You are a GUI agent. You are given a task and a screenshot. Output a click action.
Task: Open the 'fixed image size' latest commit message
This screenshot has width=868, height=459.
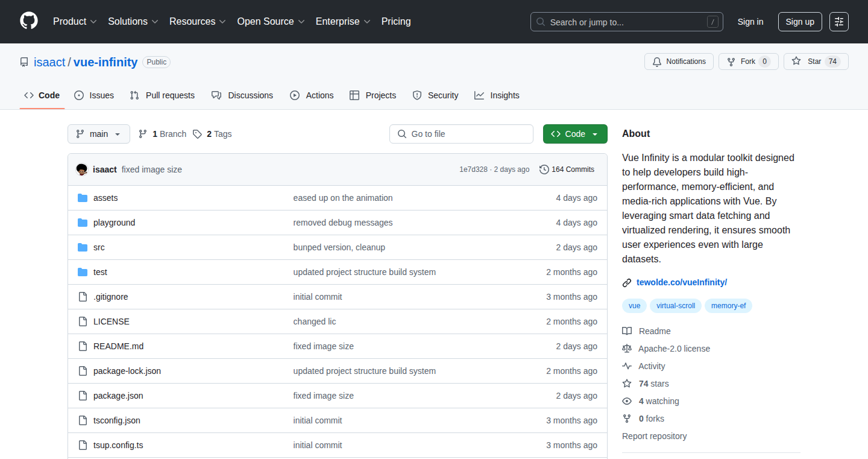click(x=152, y=169)
